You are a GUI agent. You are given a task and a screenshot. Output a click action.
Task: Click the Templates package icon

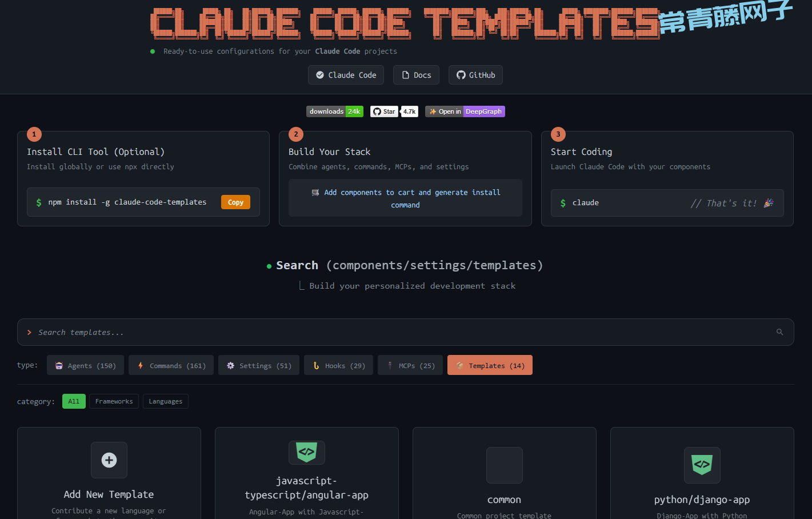(x=459, y=365)
